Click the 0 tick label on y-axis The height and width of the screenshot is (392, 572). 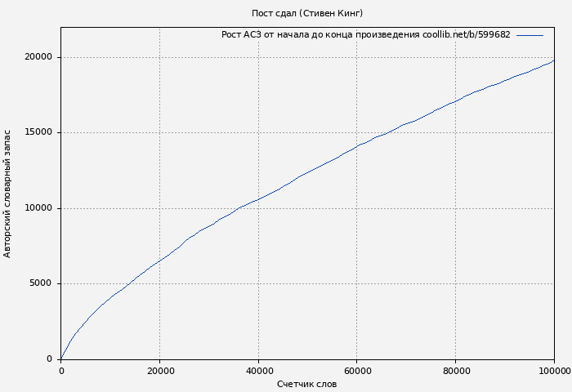pos(51,359)
